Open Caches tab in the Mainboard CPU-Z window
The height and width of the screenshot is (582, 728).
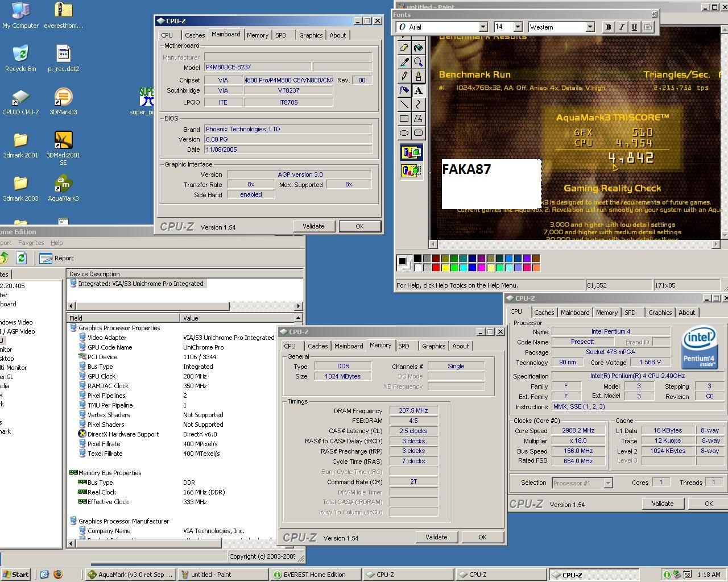click(195, 35)
